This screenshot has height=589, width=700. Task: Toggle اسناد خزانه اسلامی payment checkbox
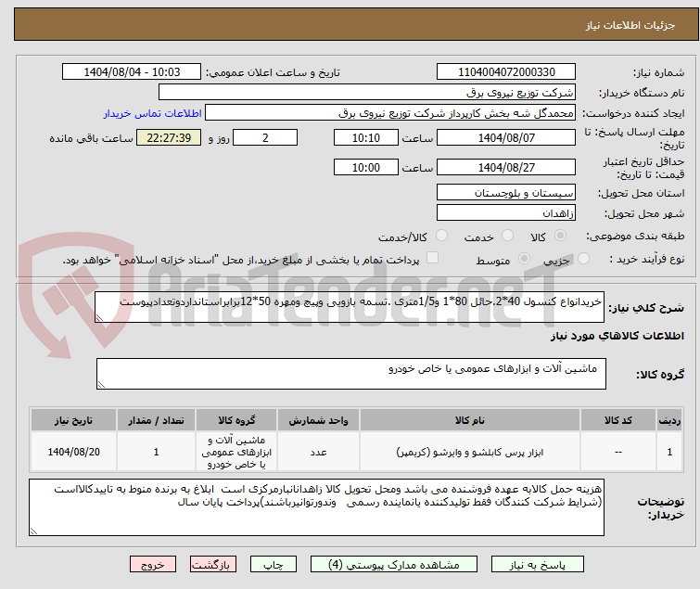432,258
